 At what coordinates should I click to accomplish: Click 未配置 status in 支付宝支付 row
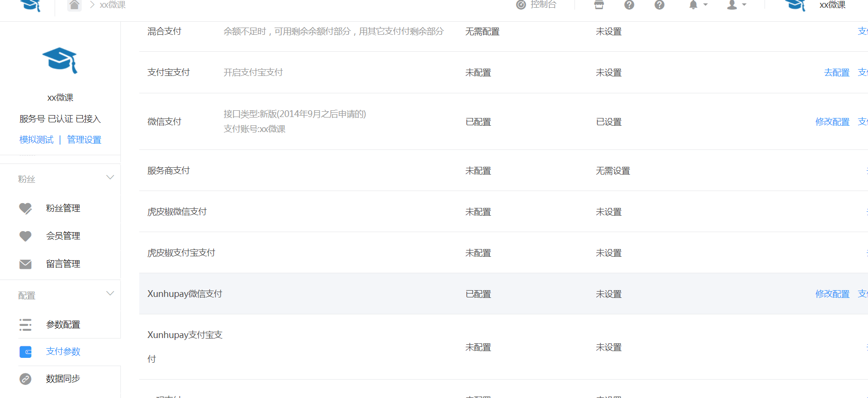[x=478, y=73]
